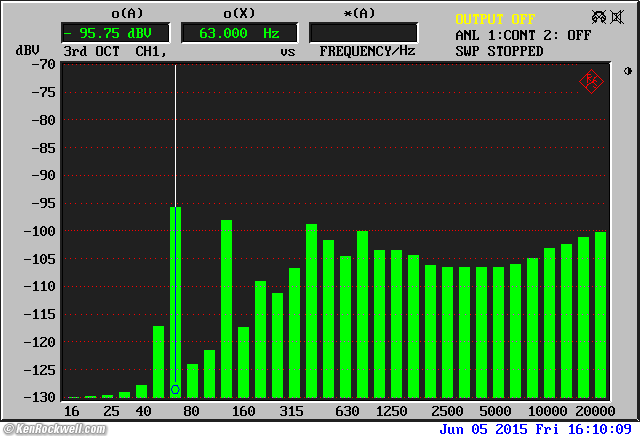640x436 pixels.
Task: Click the green bar at 20000 Hz
Action: coord(600,315)
